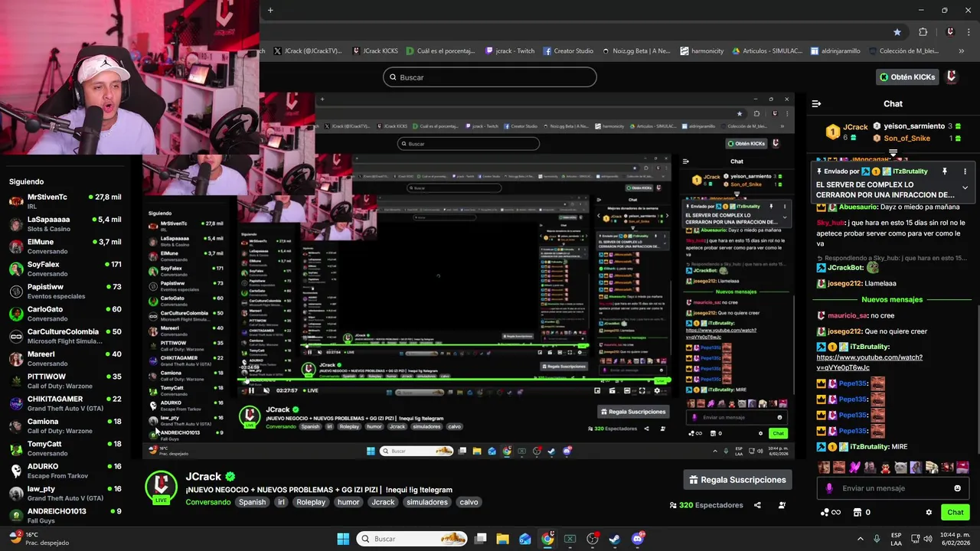
Task: Open the Windows Start menu
Action: [x=343, y=539]
